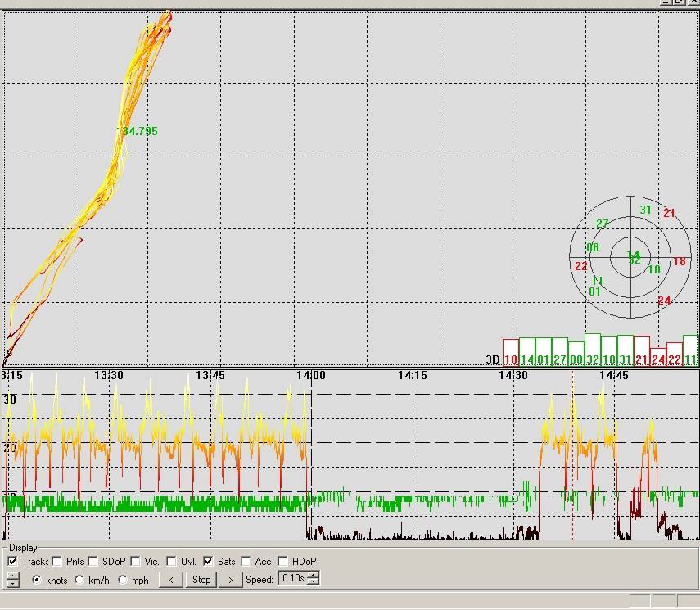Select knots as speed unit
The height and width of the screenshot is (610, 700).
(37, 580)
